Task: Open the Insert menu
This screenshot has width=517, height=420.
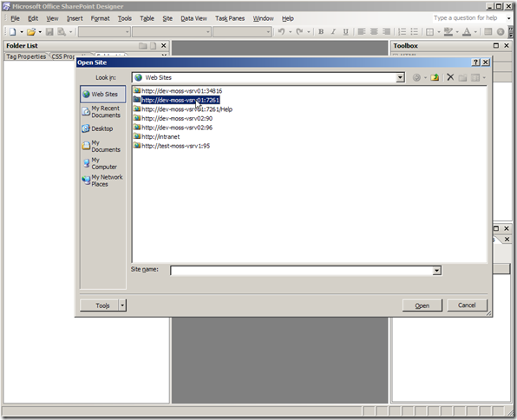Action: coord(75,18)
